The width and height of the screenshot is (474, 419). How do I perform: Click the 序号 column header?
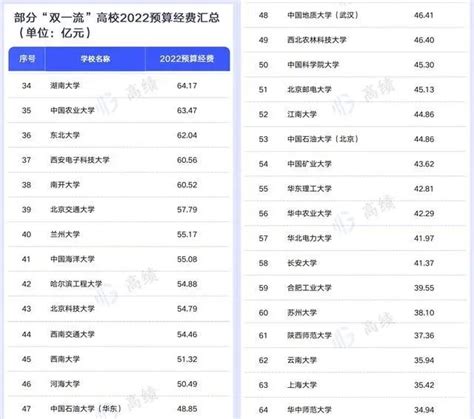point(27,59)
